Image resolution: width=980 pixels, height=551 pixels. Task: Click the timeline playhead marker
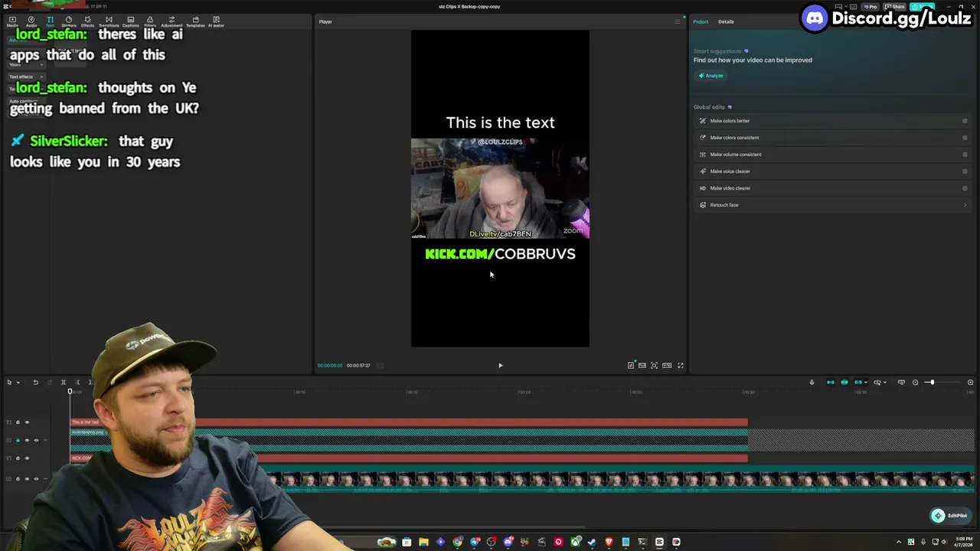[70, 392]
